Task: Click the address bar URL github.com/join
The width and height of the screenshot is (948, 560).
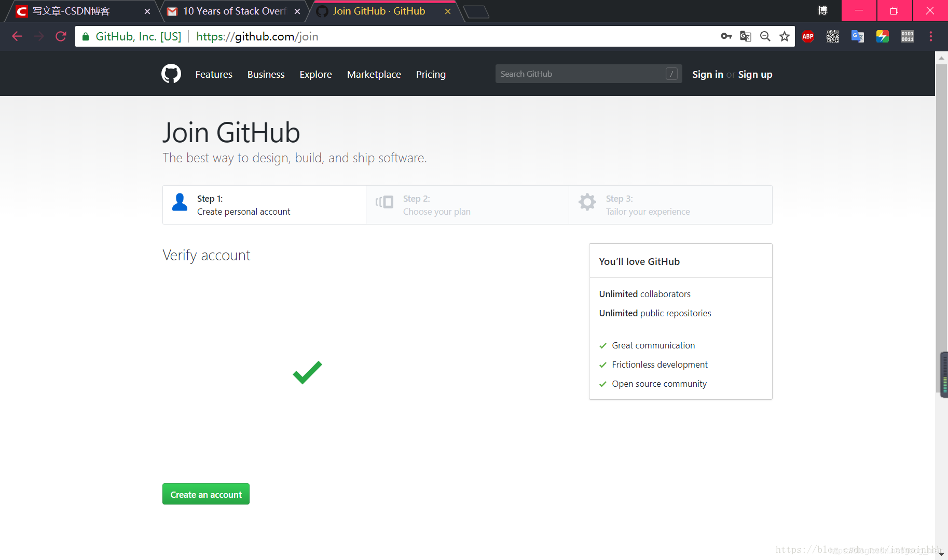Action: 257,36
